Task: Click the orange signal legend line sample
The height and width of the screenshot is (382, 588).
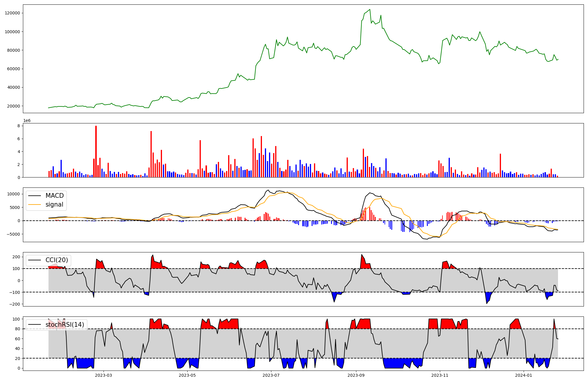Action: tap(34, 205)
